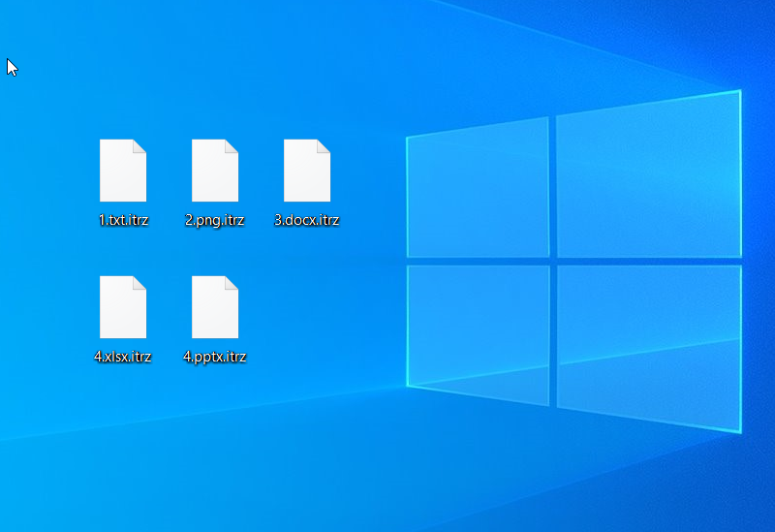Click folded corner of 4.pptx.itrz icon
Image resolution: width=775 pixels, height=532 pixels.
[232, 283]
